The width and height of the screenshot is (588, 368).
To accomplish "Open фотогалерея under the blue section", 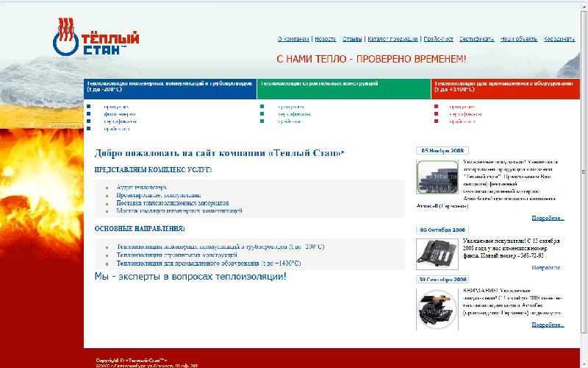I will click(120, 114).
